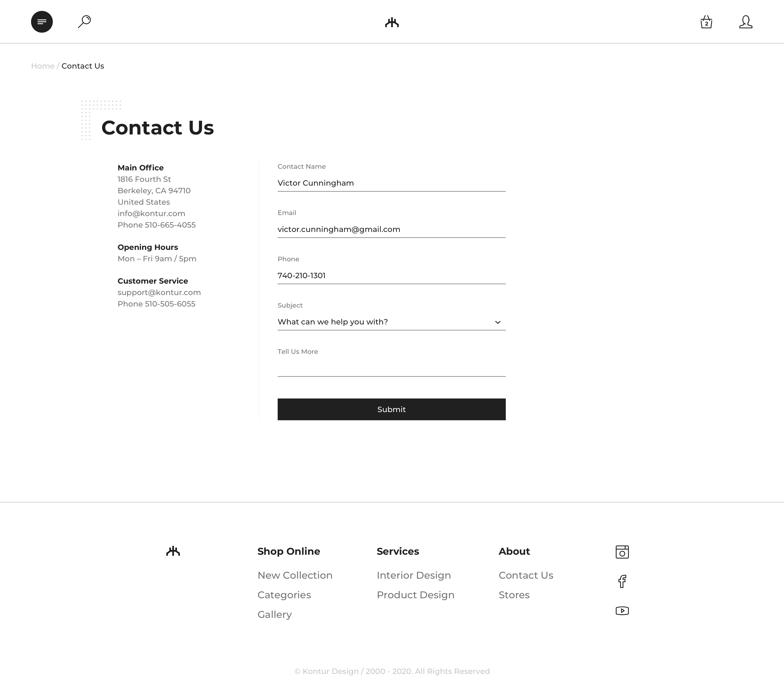This screenshot has height=693, width=784.
Task: Click the Tell Us More field
Action: [391, 368]
